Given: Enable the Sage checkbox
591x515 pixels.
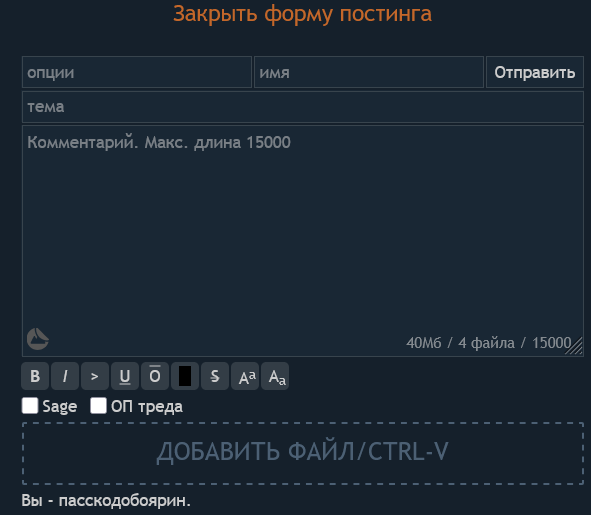Looking at the screenshot, I should click(30, 406).
